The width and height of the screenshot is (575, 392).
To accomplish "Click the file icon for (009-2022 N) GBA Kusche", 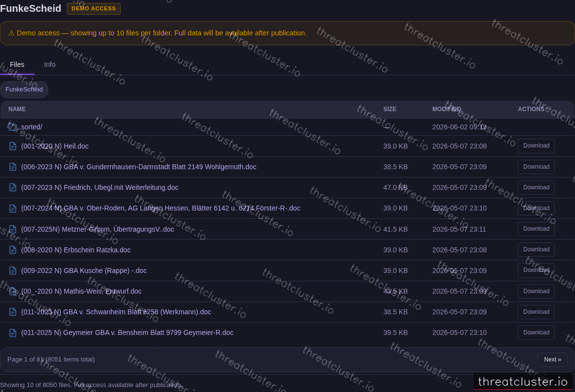I will click(12, 271).
